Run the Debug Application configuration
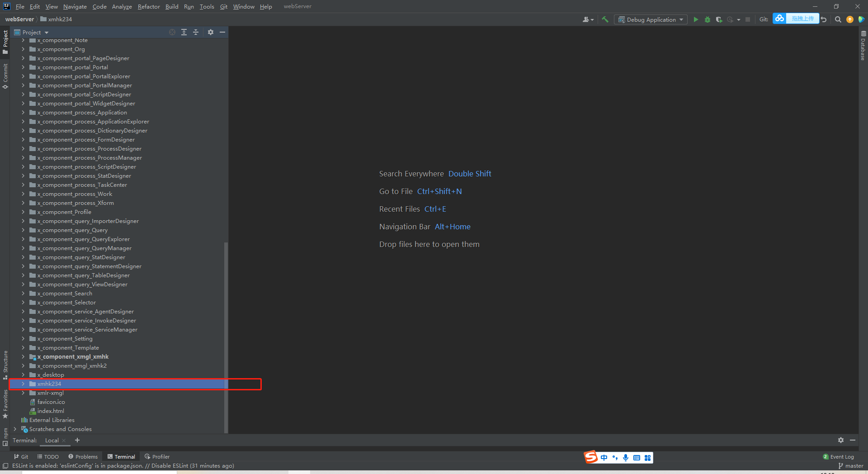 click(x=696, y=19)
